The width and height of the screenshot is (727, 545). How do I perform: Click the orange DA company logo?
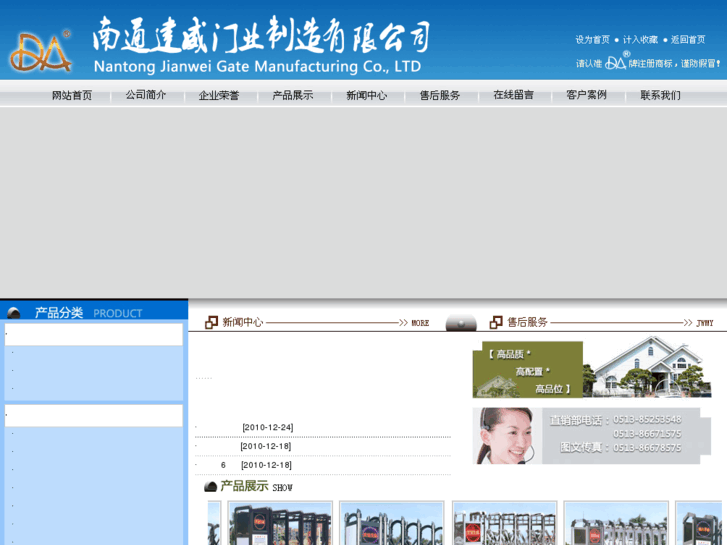click(41, 52)
